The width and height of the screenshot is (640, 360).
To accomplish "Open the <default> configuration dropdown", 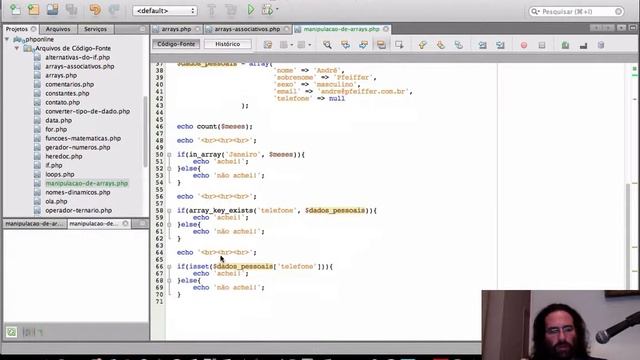I will pyautogui.click(x=165, y=11).
